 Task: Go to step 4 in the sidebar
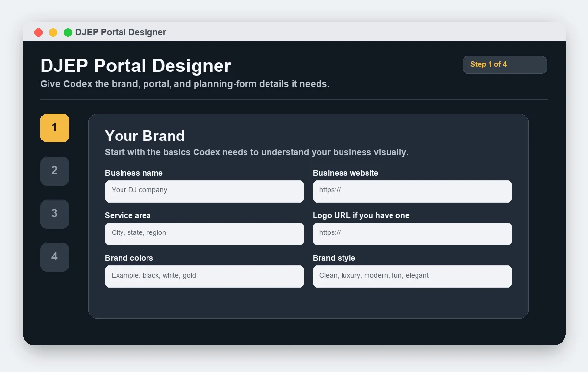click(x=54, y=257)
